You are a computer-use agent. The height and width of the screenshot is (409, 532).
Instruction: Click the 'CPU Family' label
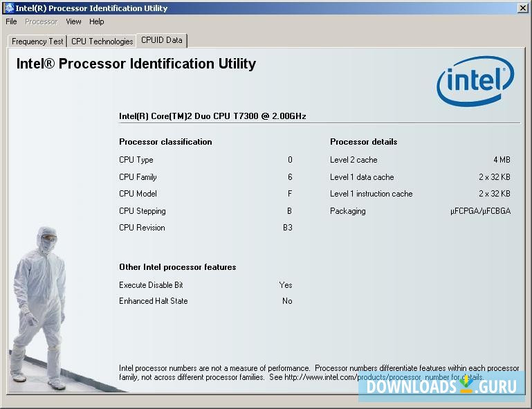pos(138,177)
